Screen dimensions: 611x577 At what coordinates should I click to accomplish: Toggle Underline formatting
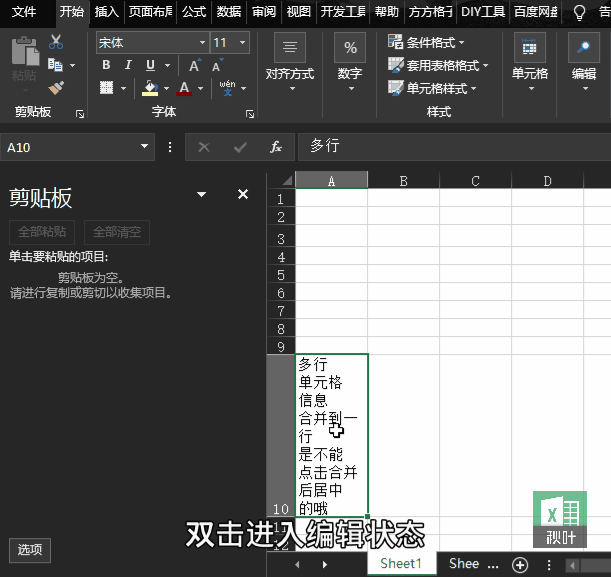[150, 65]
